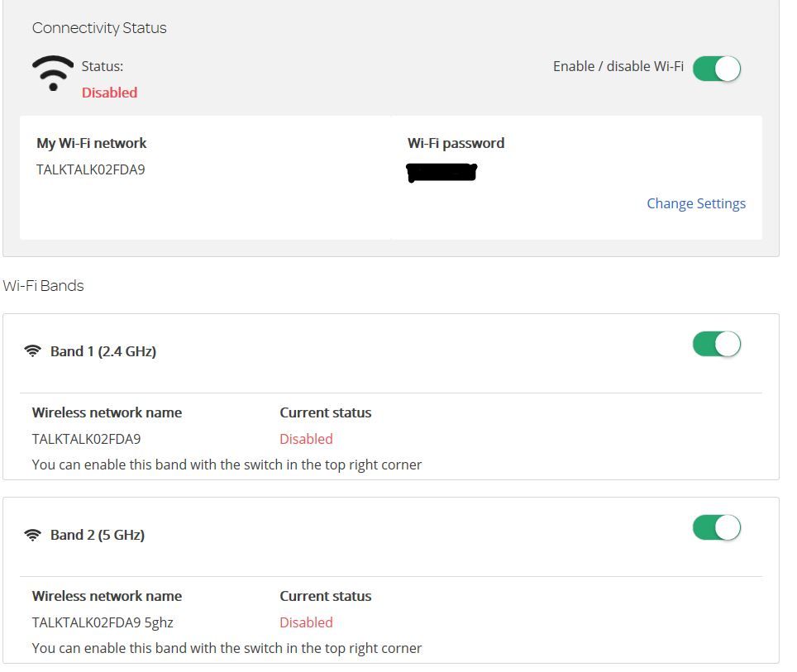797x672 pixels.
Task: Click the Wi-Fi Bands section label
Action: tap(43, 286)
